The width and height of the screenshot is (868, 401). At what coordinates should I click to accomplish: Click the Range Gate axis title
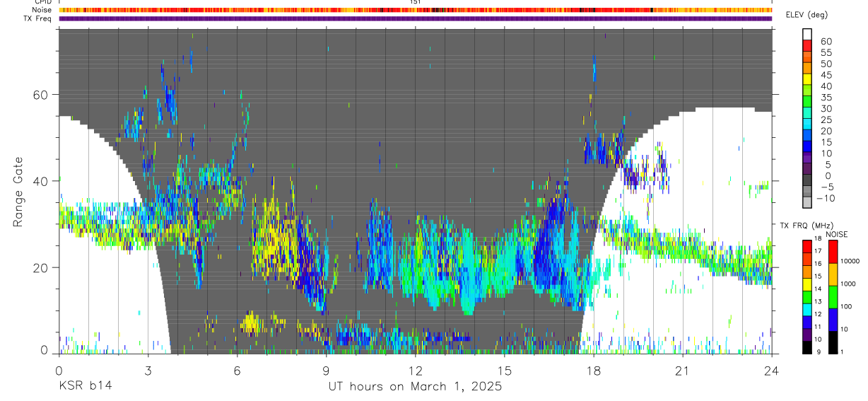pyautogui.click(x=19, y=191)
